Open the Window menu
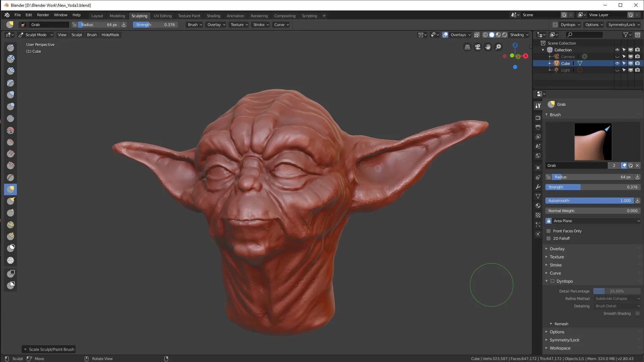 coord(61,15)
